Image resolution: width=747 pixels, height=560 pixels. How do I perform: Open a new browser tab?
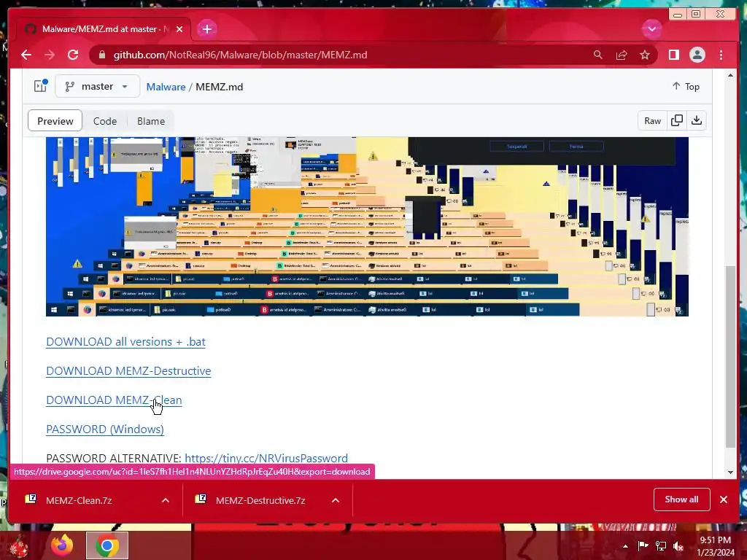coord(206,29)
